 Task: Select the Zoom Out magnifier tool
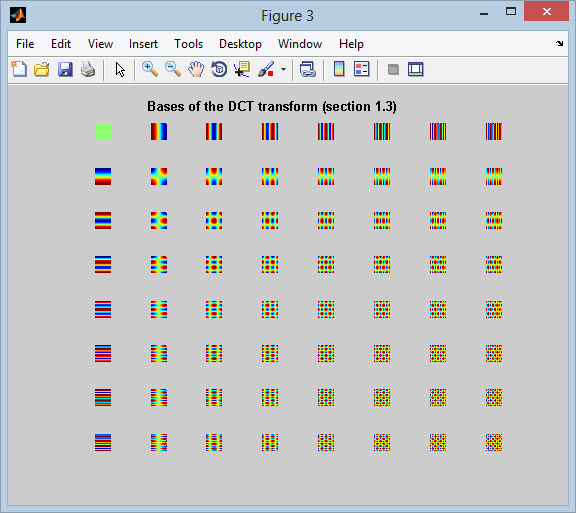pos(173,69)
